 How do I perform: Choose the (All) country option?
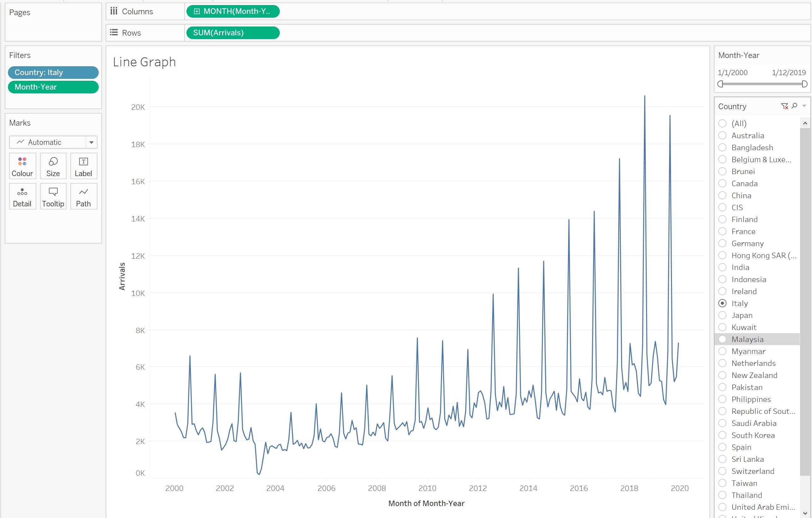coord(722,123)
